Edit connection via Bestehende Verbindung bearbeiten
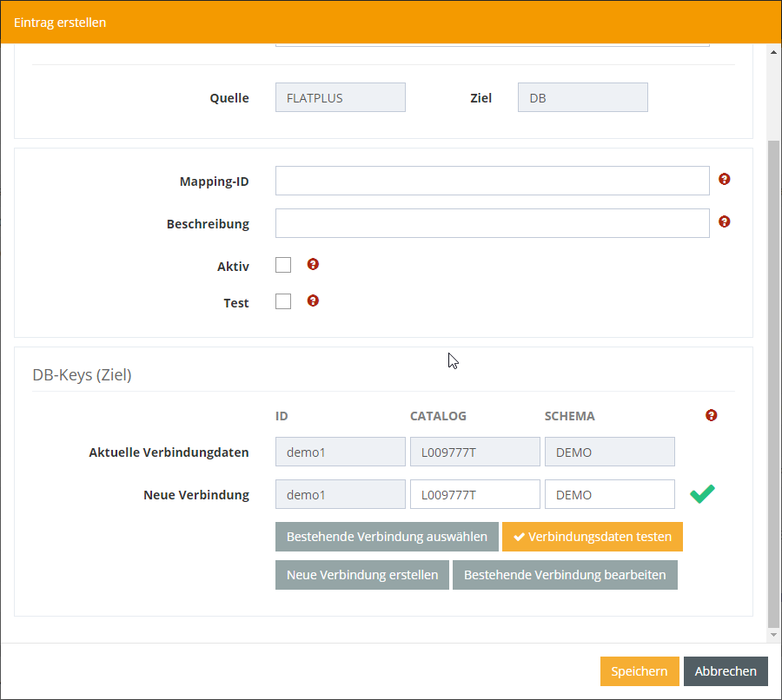Screen dimensions: 782x700 coord(565,575)
